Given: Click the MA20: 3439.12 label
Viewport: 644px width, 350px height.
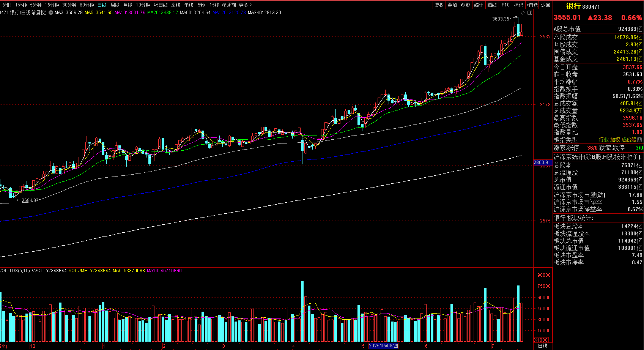Looking at the screenshot, I should [162, 13].
